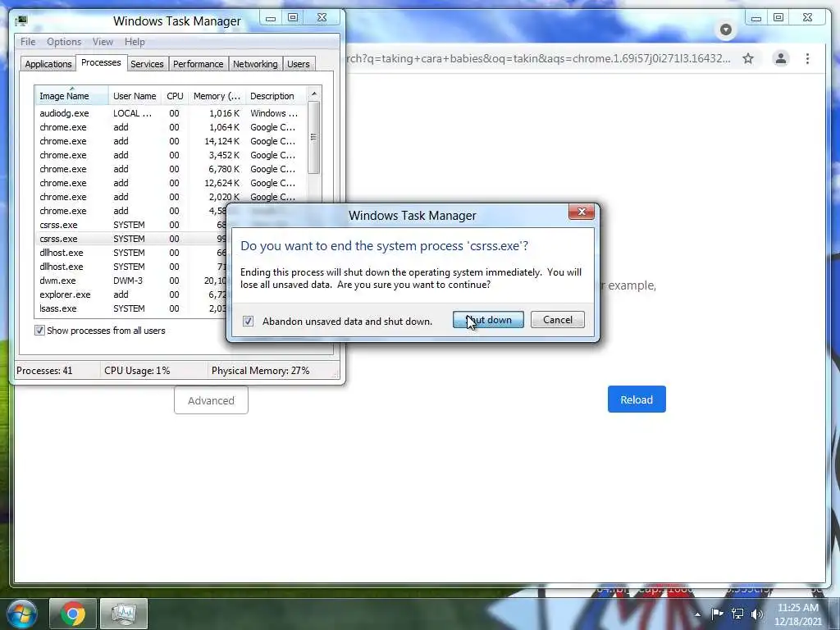This screenshot has height=630, width=840.
Task: Open the File menu in Task Manager
Action: (28, 42)
